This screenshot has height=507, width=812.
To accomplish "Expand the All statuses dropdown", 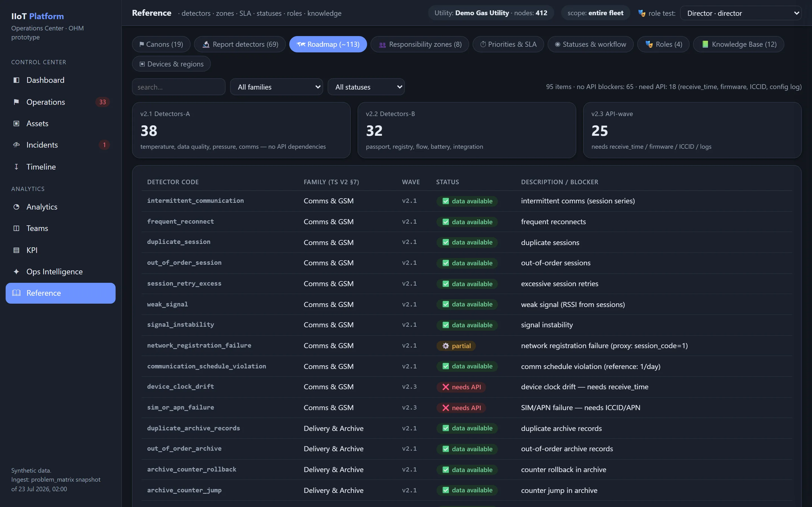I will (366, 87).
